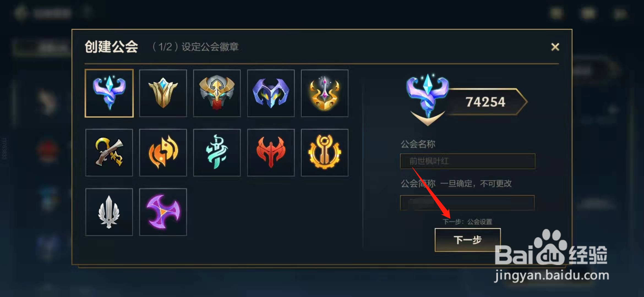Pick the armored helmet with red beard emblem
Viewport: 644px width, 297px height.
217,93
